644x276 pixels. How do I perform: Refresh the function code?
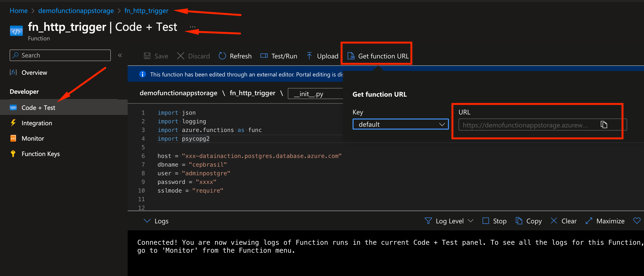point(235,56)
